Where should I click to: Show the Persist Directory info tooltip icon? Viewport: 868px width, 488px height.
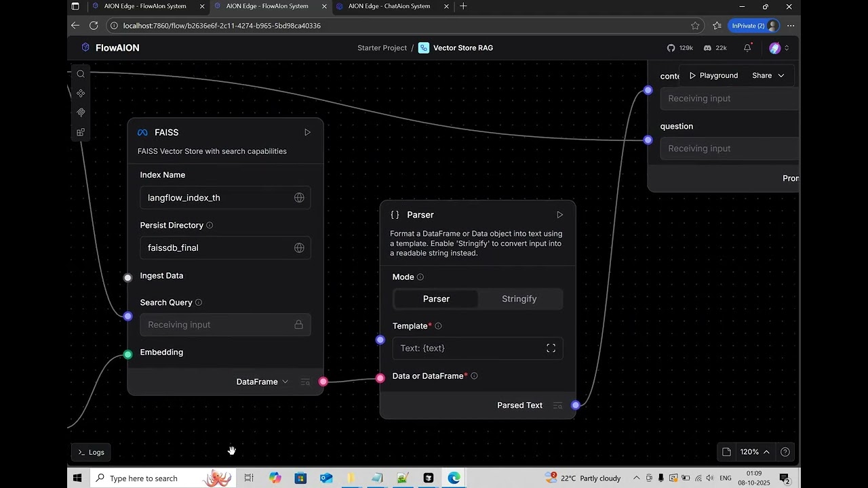pyautogui.click(x=210, y=225)
